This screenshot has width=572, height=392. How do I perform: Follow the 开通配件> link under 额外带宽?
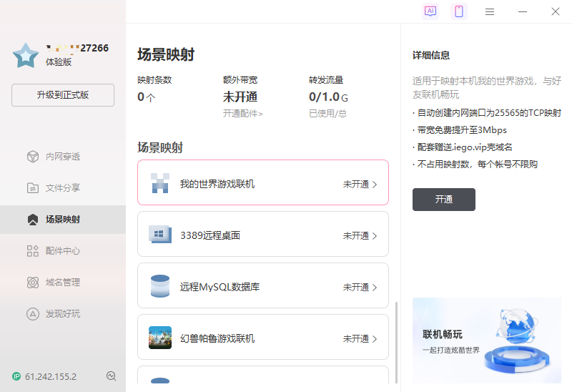click(242, 114)
